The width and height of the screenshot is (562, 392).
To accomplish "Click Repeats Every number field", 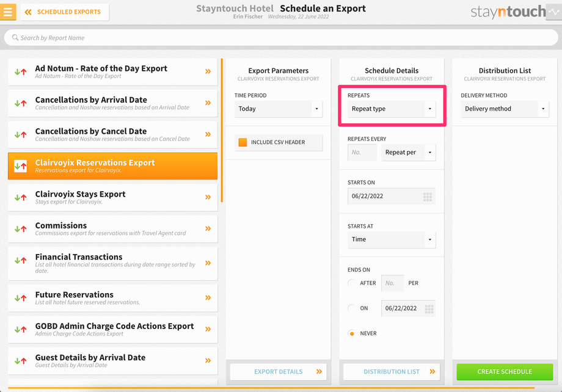I will click(x=362, y=152).
